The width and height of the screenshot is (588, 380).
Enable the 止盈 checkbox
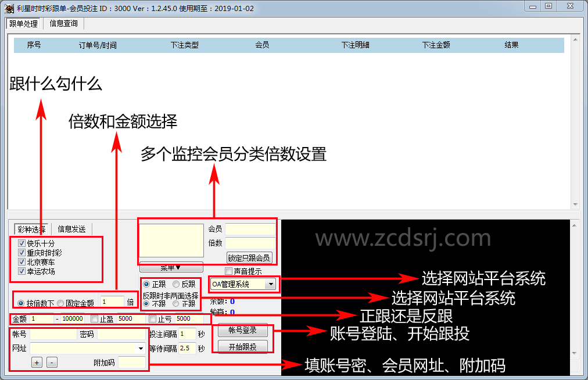tap(95, 319)
